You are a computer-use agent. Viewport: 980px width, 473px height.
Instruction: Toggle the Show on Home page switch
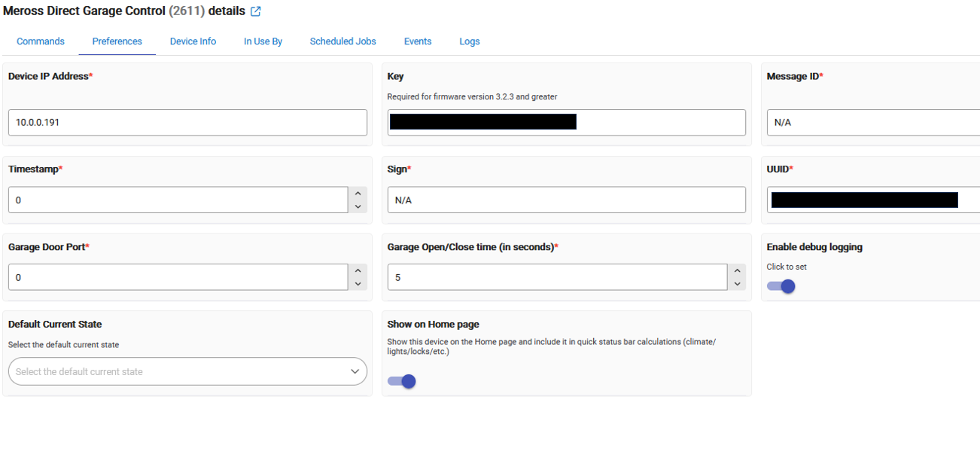[x=402, y=382]
